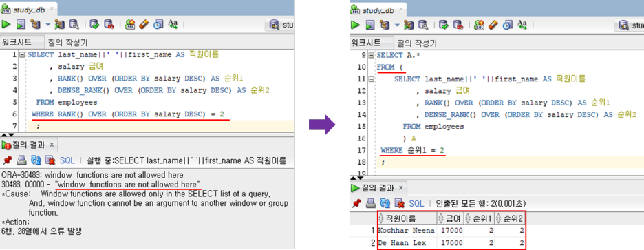Clear worksheet with eraser in subquery window
This screenshot has height=250, width=644.
click(493, 24)
